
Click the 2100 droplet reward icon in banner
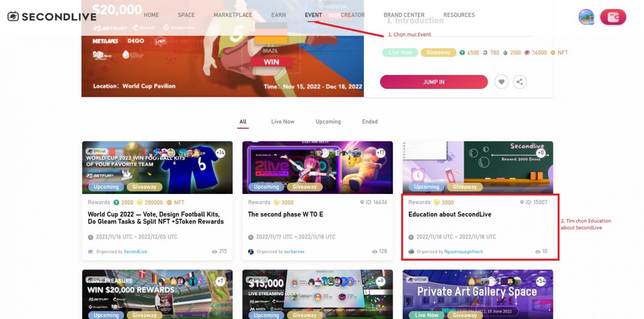(505, 53)
